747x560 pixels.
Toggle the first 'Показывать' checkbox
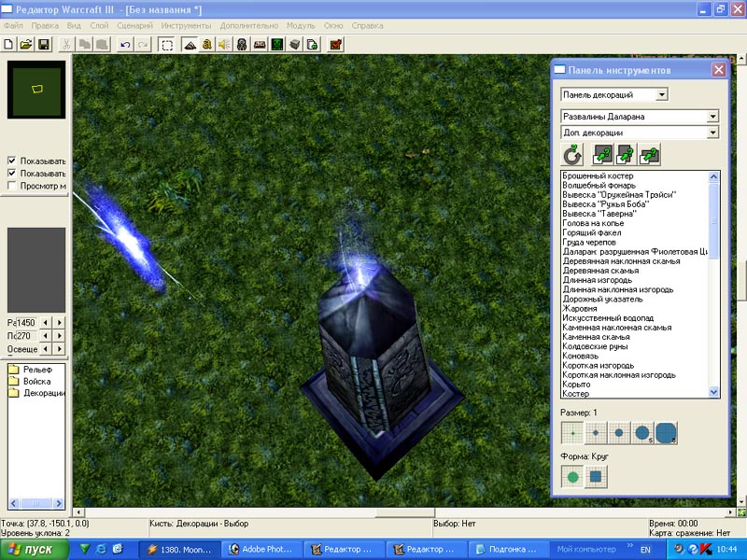[x=12, y=161]
